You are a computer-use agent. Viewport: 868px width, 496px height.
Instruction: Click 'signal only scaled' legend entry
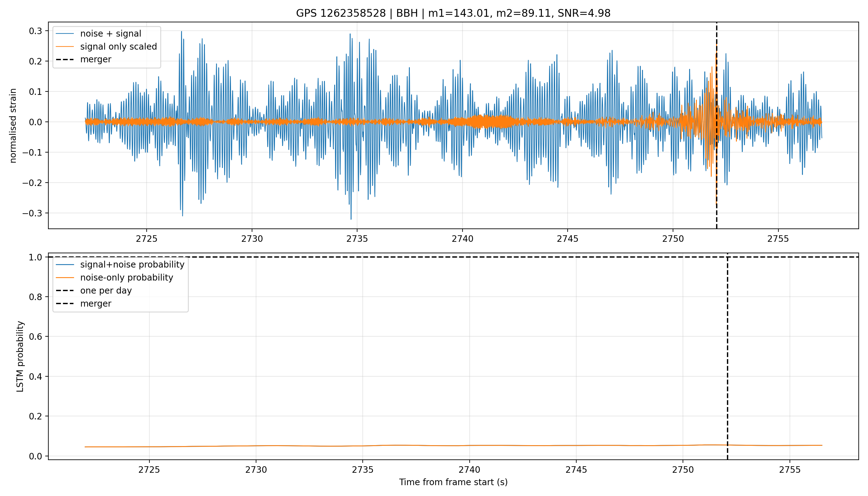[x=118, y=46]
